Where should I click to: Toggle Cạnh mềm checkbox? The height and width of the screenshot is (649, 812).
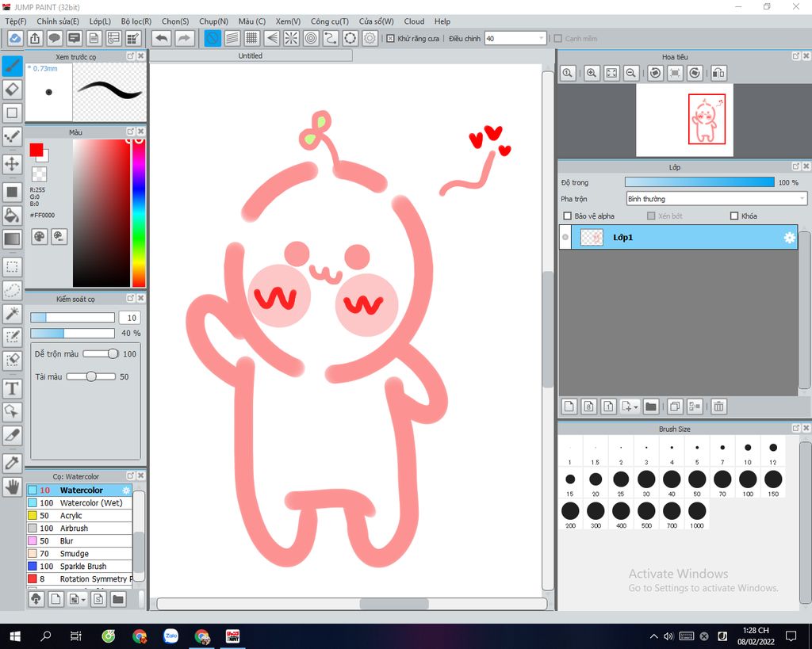(x=557, y=38)
